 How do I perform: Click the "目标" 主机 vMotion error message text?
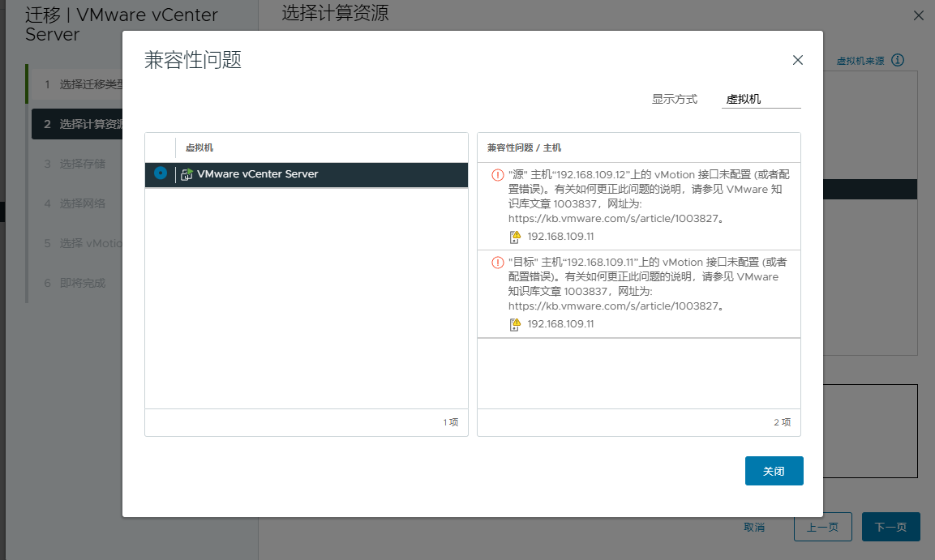[648, 284]
